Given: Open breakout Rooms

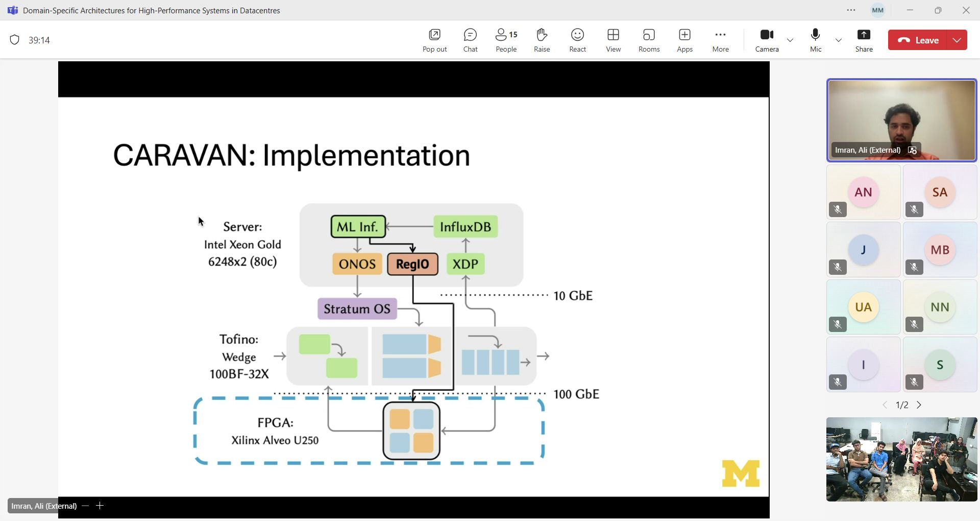Looking at the screenshot, I should coord(649,40).
